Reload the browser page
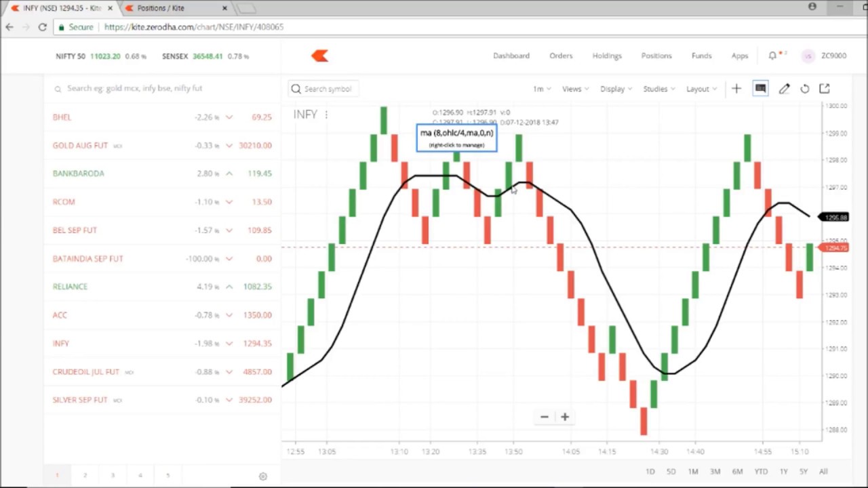Viewport: 868px width, 488px height. [x=42, y=27]
